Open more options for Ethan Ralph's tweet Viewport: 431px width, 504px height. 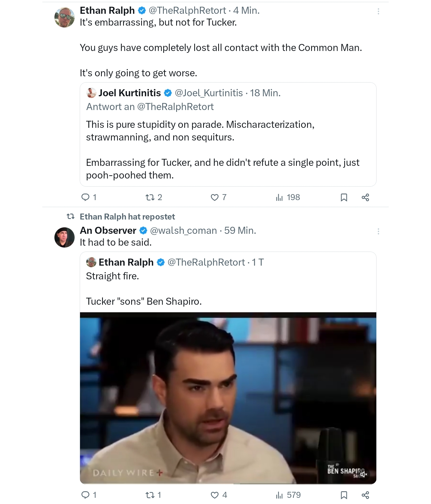pos(378,11)
